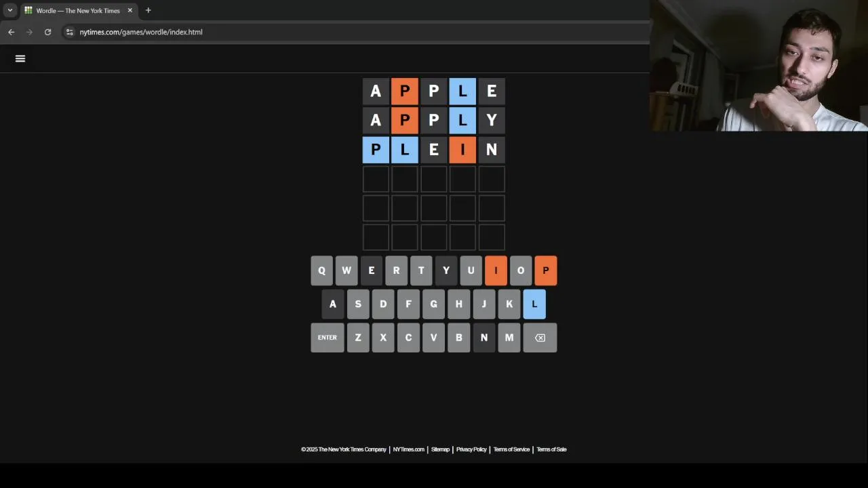
Task: Tap the H key on keyboard
Action: coord(458,304)
